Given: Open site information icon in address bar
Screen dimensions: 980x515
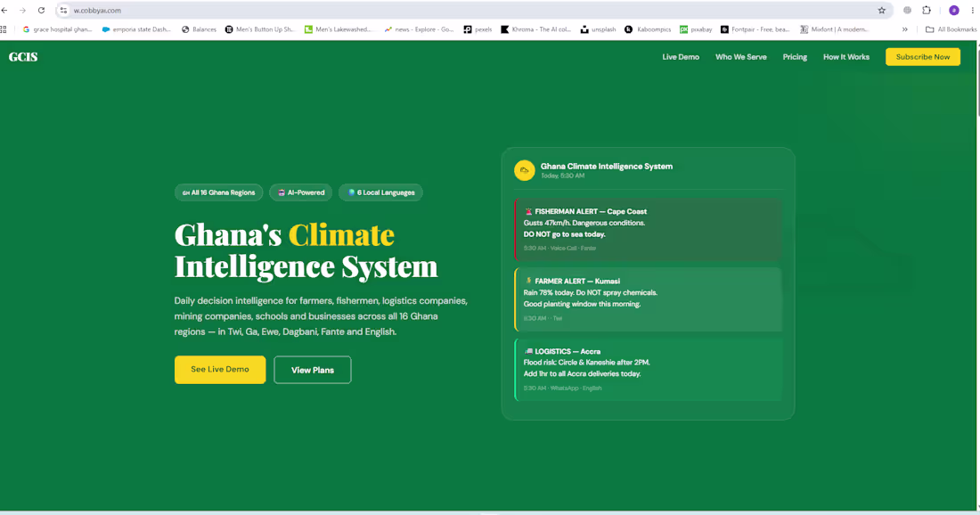Looking at the screenshot, I should pyautogui.click(x=63, y=10).
